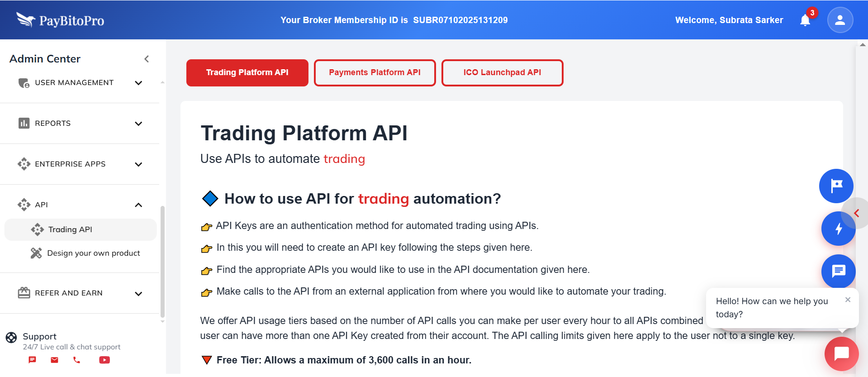
Task: Click the red side panel arrow
Action: pyautogui.click(x=857, y=213)
